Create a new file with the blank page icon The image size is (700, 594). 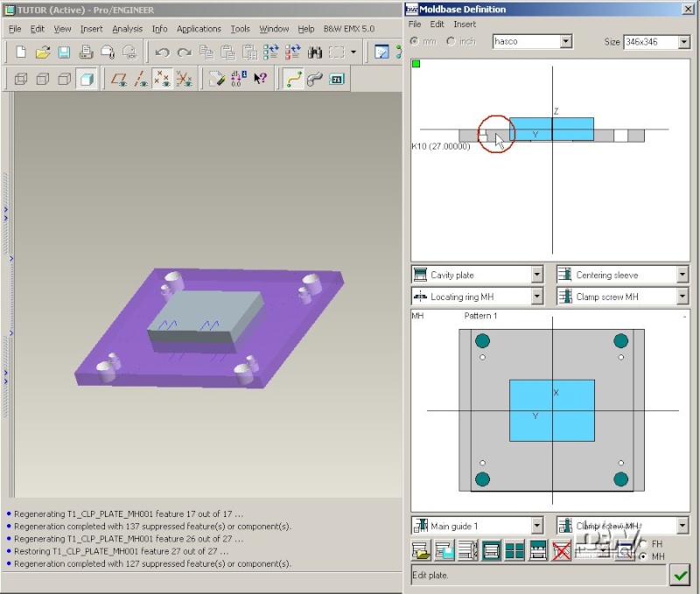(x=20, y=52)
